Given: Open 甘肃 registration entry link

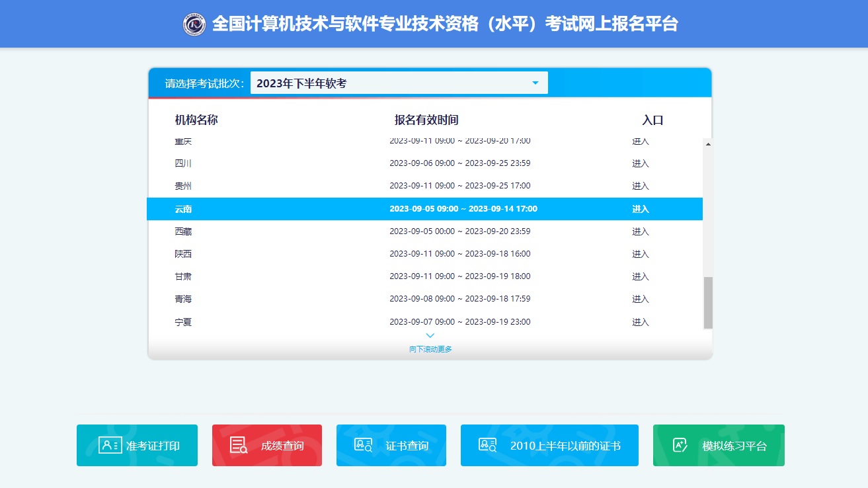Looking at the screenshot, I should click(640, 276).
